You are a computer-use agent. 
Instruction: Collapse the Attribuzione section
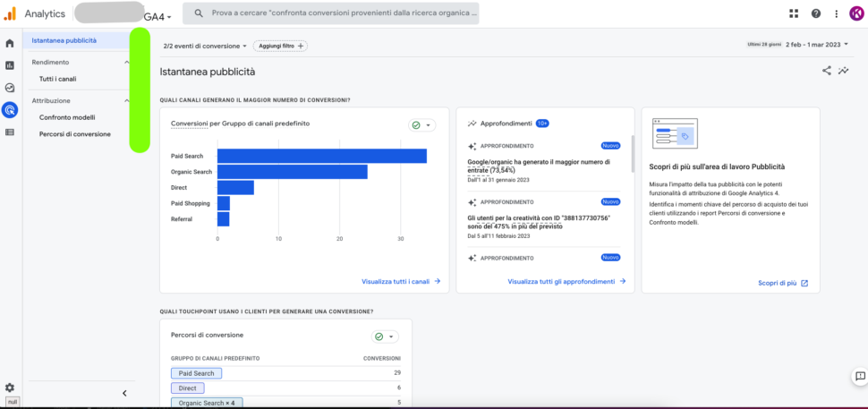pyautogui.click(x=127, y=101)
